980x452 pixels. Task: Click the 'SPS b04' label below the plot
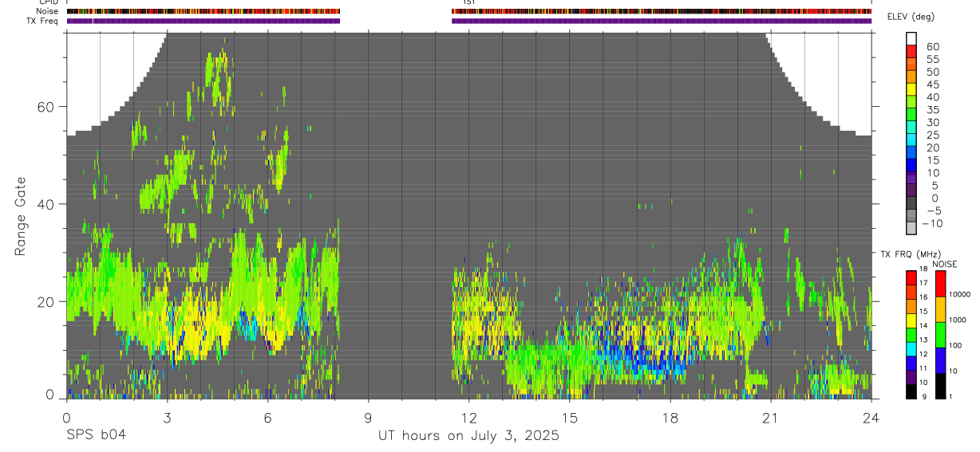click(96, 435)
